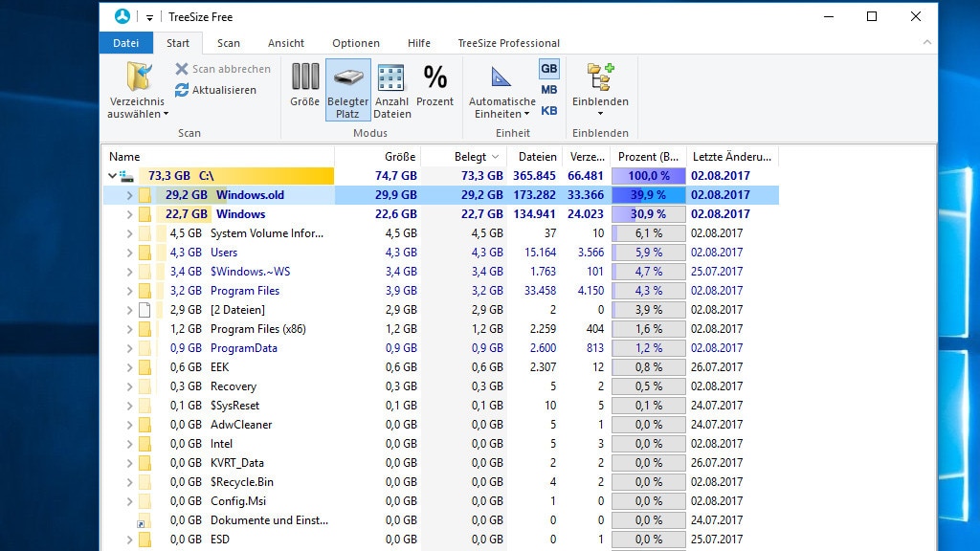The image size is (980, 551).
Task: Select the Config.Msi row
Action: click(441, 501)
